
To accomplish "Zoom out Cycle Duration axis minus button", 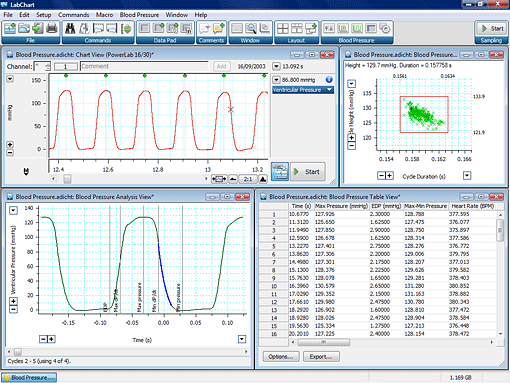I will 381,175.
